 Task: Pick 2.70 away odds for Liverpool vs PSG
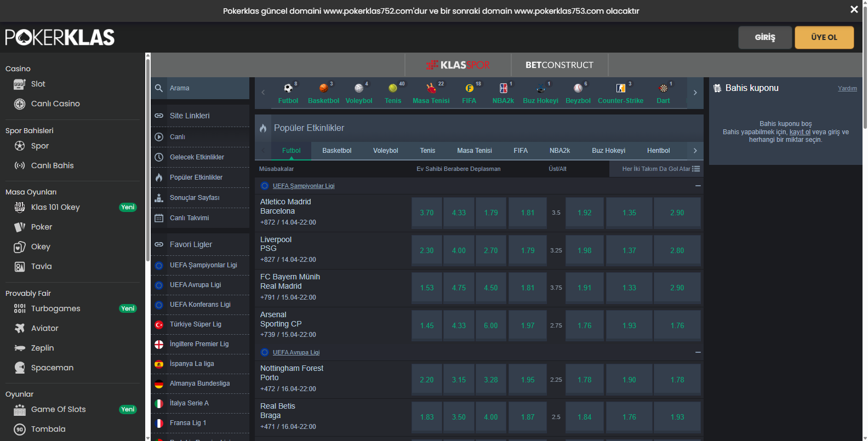[x=490, y=250]
